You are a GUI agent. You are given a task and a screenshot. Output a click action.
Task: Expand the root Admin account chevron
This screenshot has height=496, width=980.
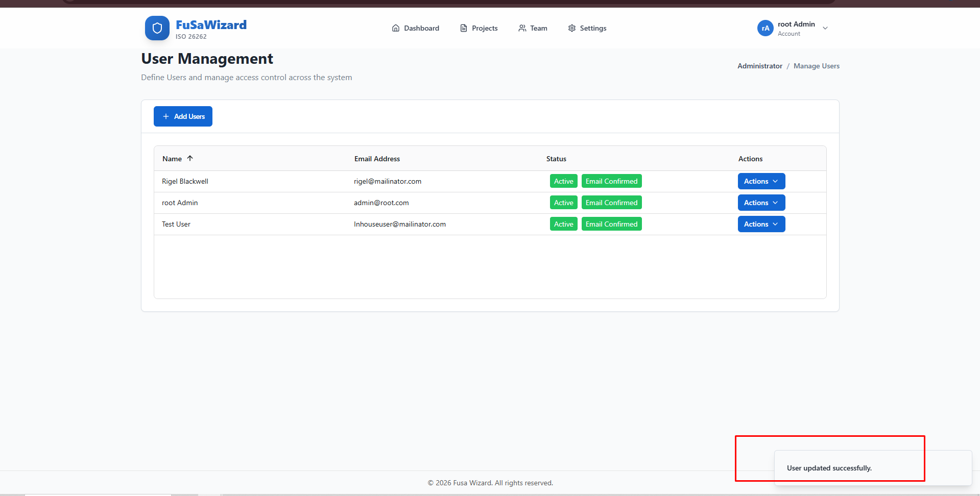point(825,28)
